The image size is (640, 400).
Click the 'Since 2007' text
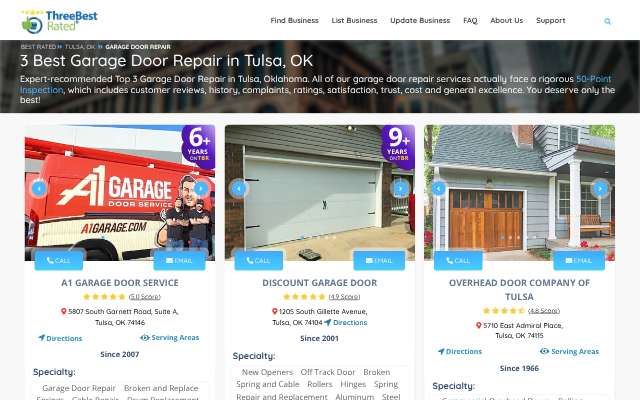[120, 354]
